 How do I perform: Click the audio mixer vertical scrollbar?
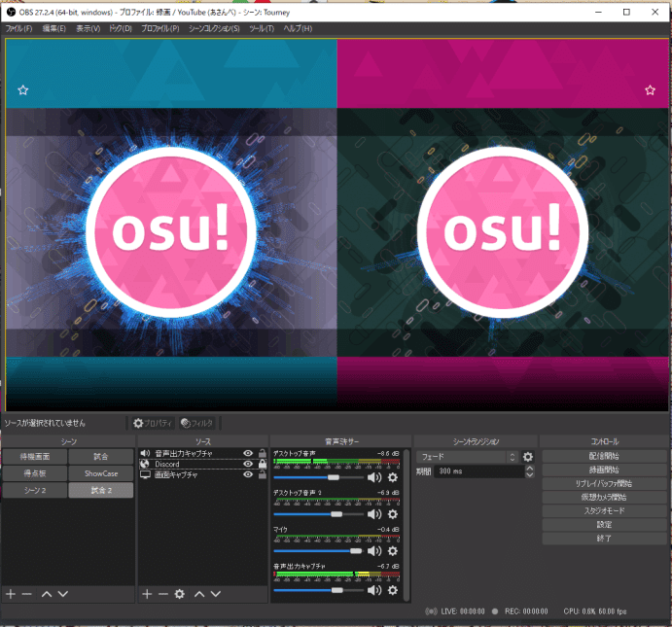(x=407, y=525)
